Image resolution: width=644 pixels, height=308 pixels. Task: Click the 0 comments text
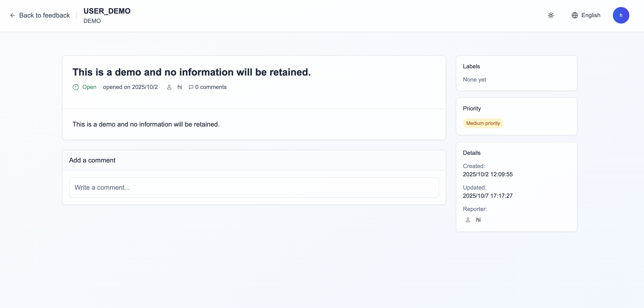coord(211,87)
